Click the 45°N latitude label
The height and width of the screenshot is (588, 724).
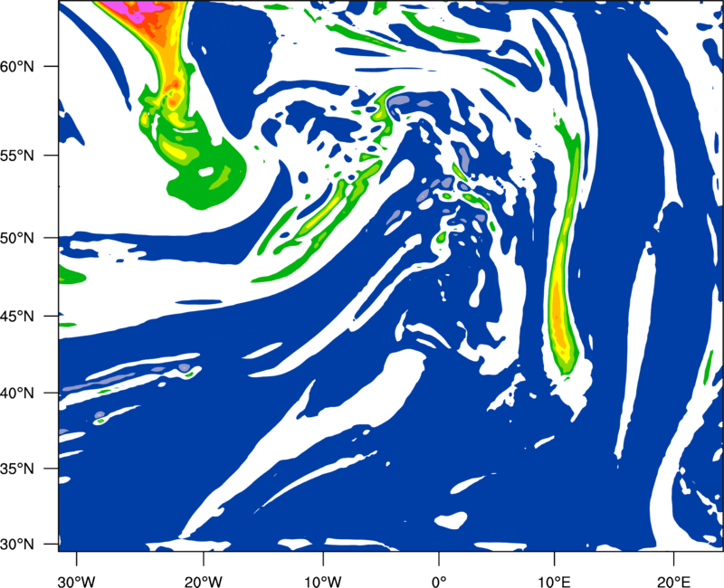point(17,316)
